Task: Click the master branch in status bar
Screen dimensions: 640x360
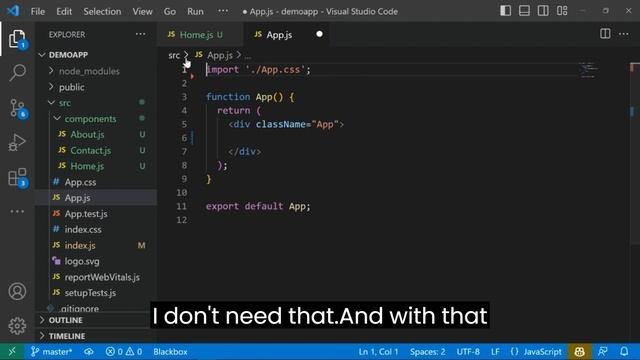Action: (x=52, y=351)
